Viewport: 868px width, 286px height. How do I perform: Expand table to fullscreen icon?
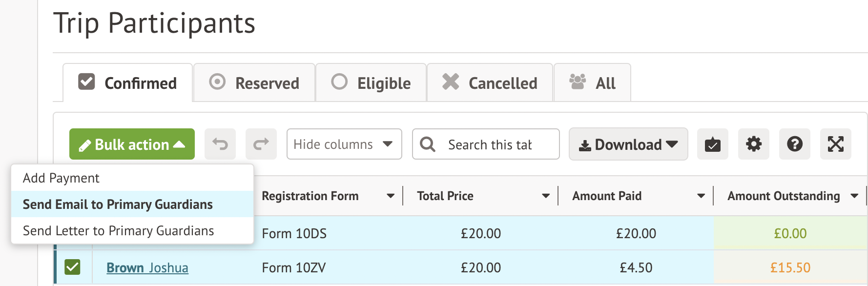[836, 144]
